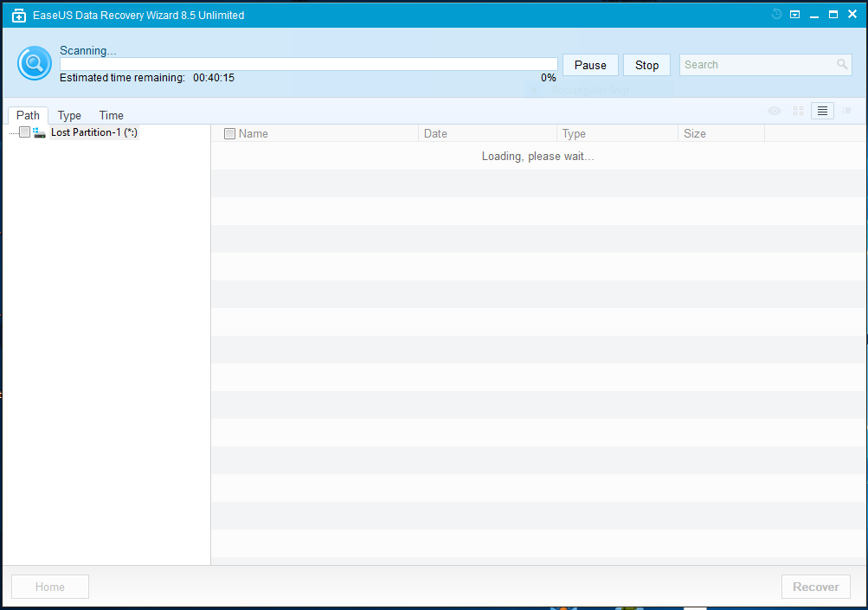Click the blue scanning magnifier icon
The height and width of the screenshot is (610, 868).
35,63
